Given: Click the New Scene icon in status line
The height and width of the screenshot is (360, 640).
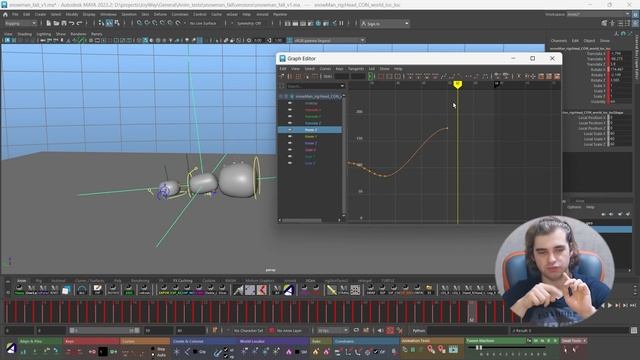Looking at the screenshot, I should 49,23.
